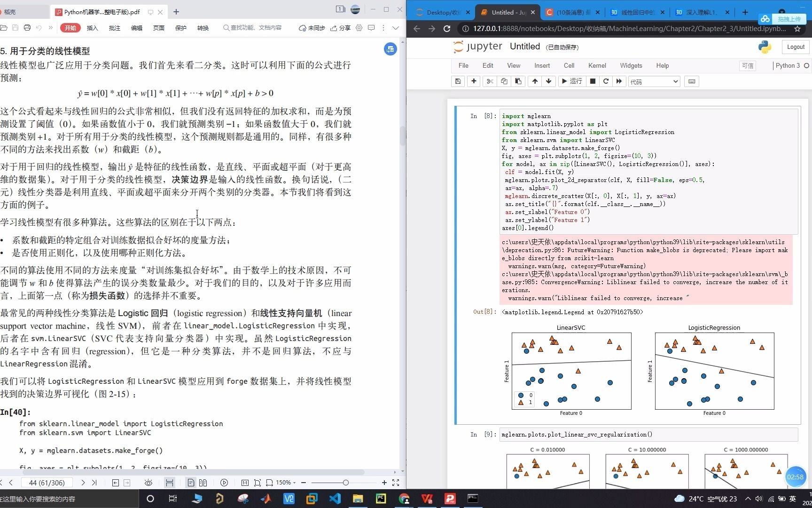
Task: Click the 查找功能、文档内容 search box
Action: click(253, 28)
